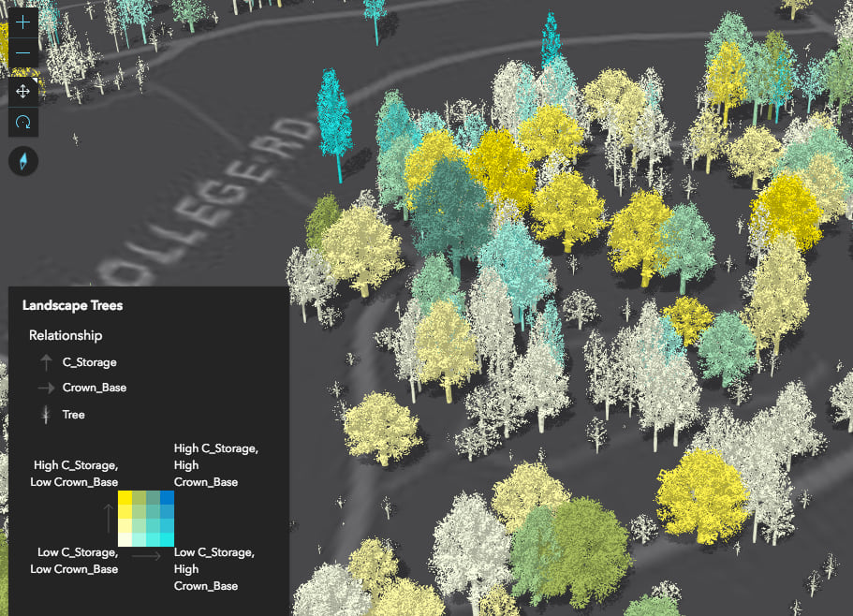Image resolution: width=853 pixels, height=616 pixels.
Task: Click the bright yellow top-left legend swatch
Action: [x=125, y=497]
